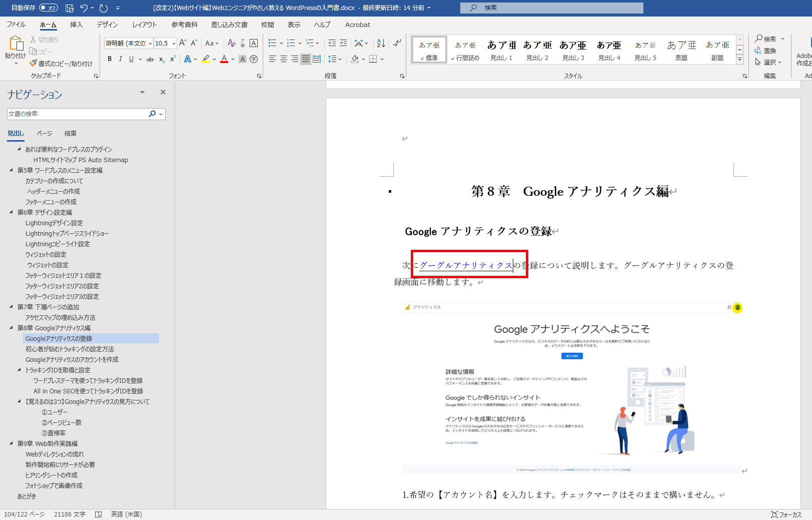Open the レイアウト (Layout) ribbon tab
Screen dimensions: 812x520
coord(145,25)
